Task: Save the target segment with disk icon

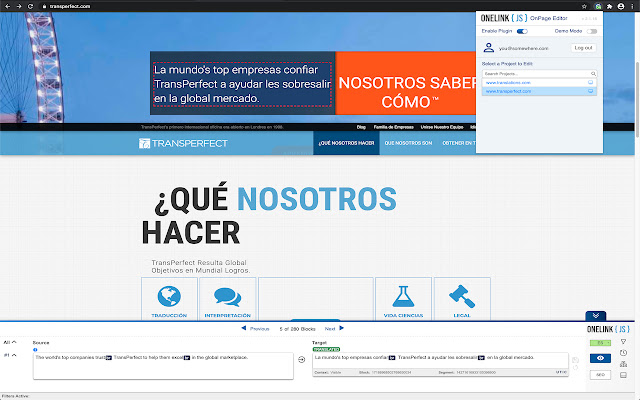Action: 575,360
